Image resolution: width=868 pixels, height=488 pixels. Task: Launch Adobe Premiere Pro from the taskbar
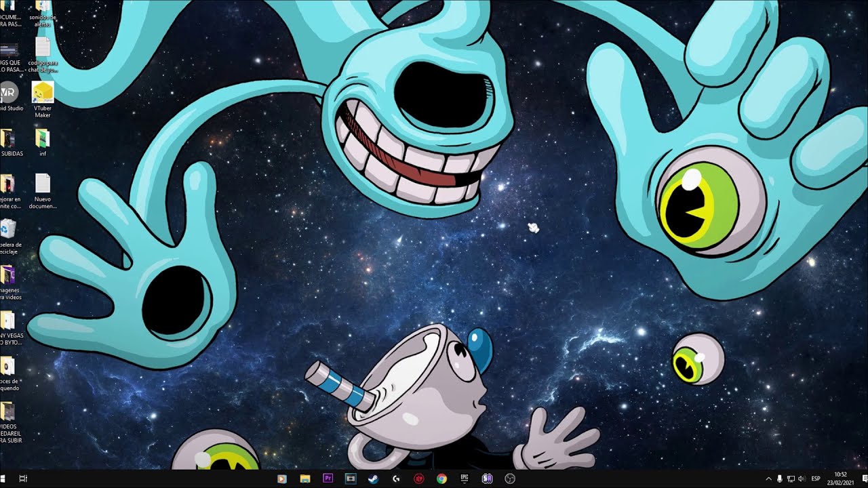[329, 479]
